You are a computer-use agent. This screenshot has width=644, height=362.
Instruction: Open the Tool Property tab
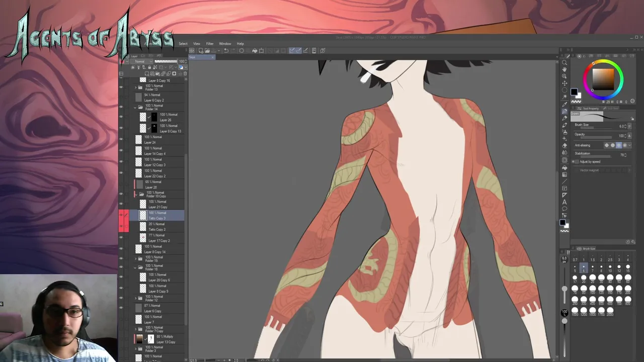pos(589,109)
